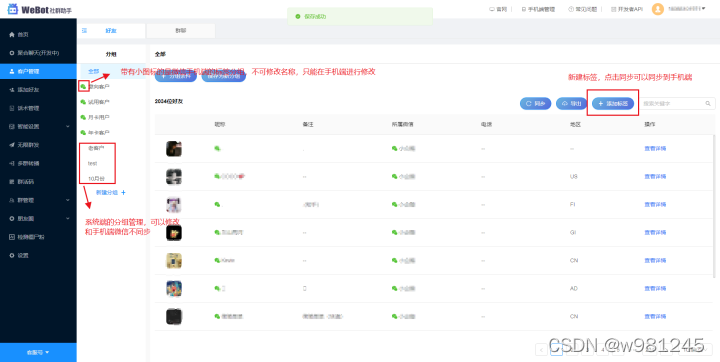
Task: Click the 昵称 column header
Action: pos(220,124)
